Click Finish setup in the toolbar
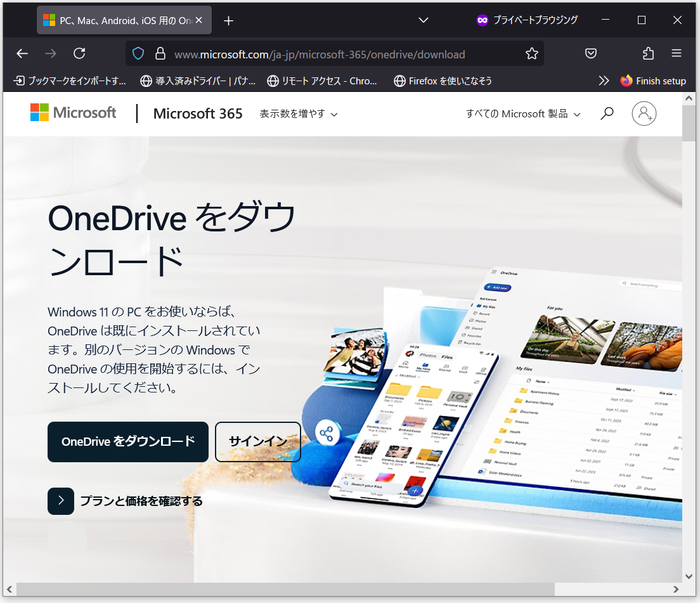 click(x=653, y=81)
